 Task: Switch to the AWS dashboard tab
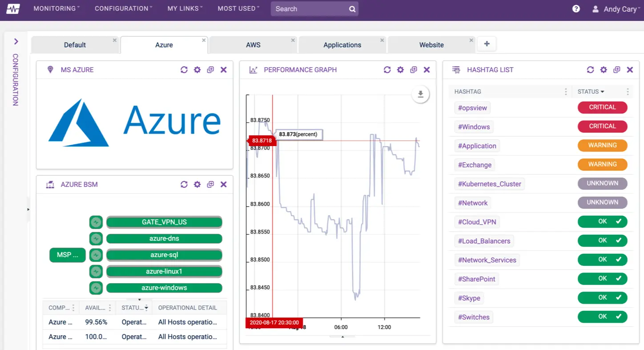(253, 45)
